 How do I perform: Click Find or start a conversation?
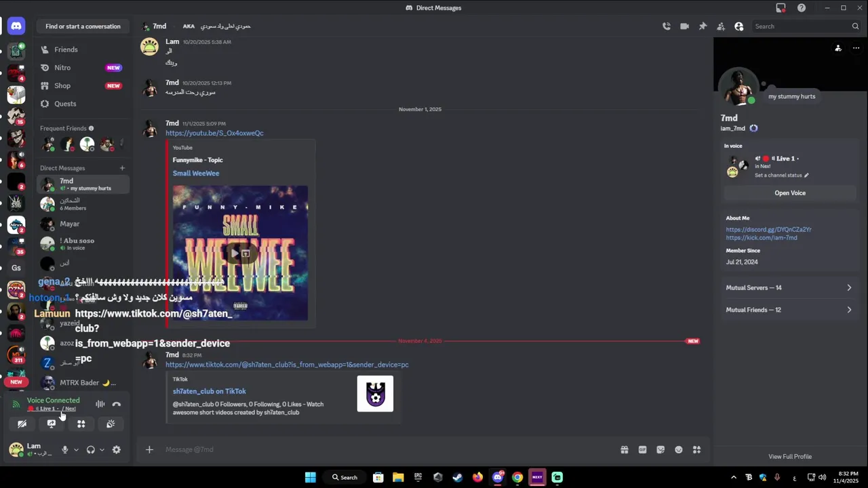[x=83, y=26]
